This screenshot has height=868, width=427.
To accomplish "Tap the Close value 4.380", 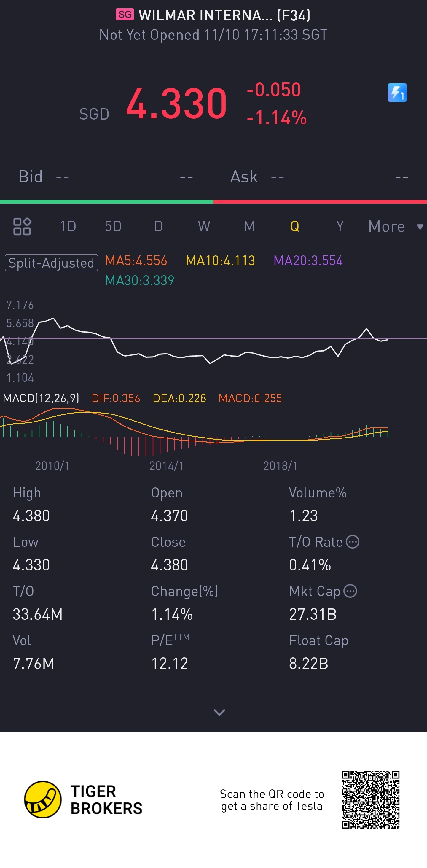I will coord(169,565).
